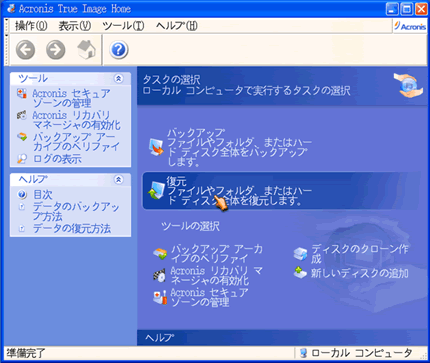
Task: Open Acronis リカバリ マネージャの有効化 in main pane
Action: (x=216, y=276)
